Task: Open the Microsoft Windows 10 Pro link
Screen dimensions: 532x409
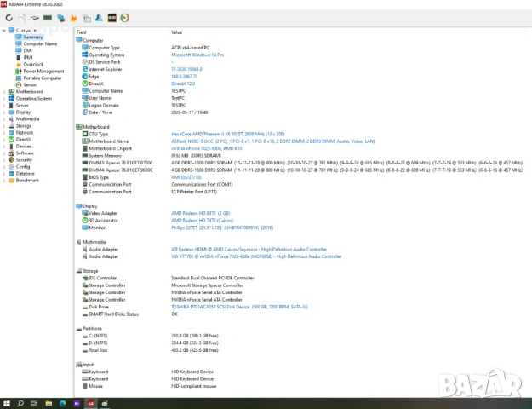Action: click(x=197, y=55)
